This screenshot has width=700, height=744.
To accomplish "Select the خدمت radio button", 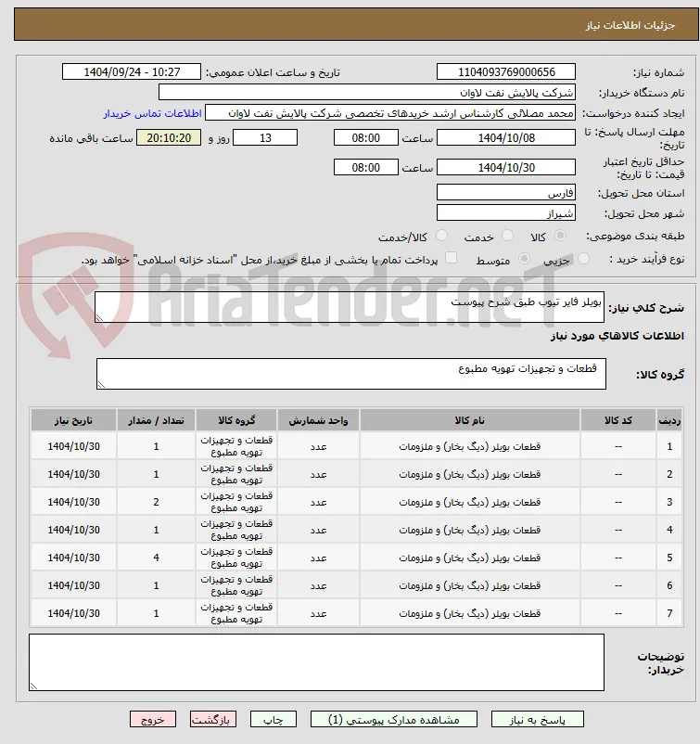I will (x=507, y=236).
